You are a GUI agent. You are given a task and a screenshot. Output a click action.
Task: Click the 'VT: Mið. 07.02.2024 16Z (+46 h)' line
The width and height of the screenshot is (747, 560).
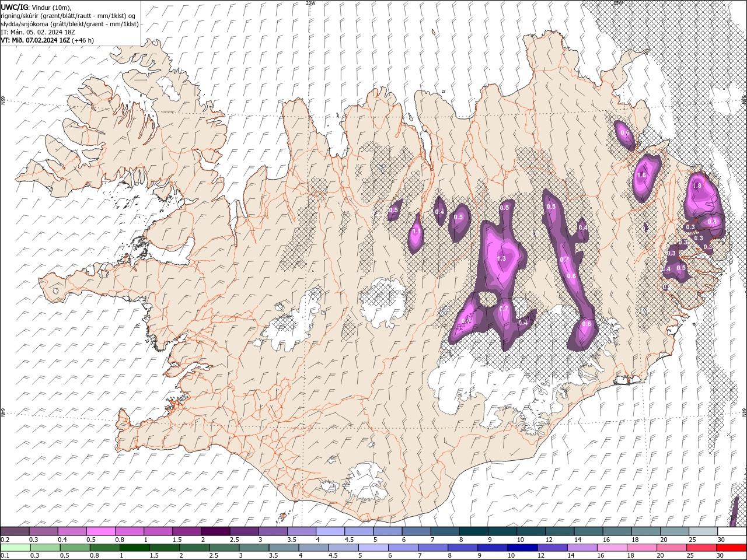[x=47, y=40]
